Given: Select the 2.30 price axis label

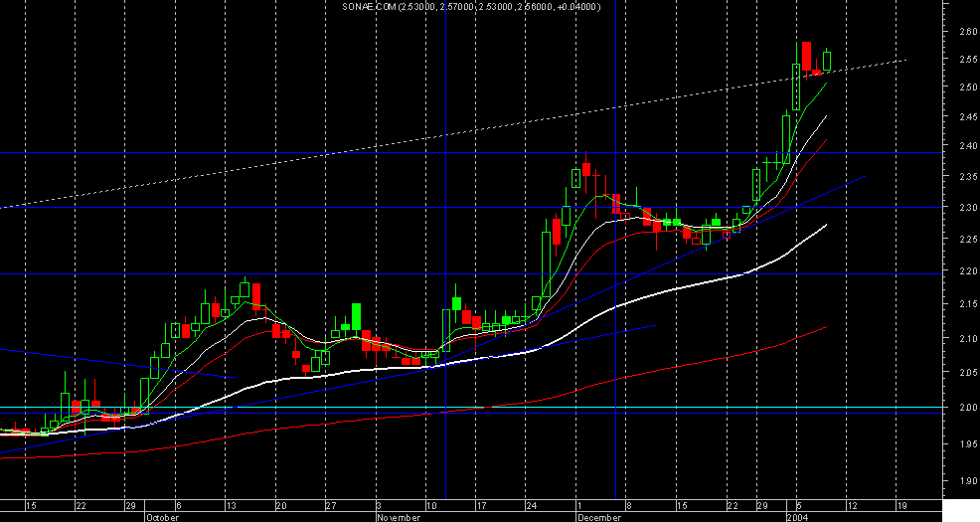Looking at the screenshot, I should coord(969,208).
